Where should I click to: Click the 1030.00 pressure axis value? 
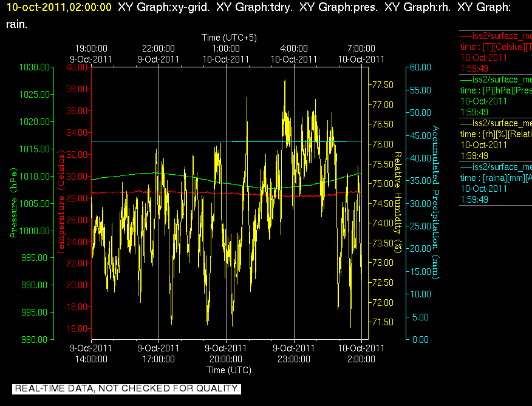point(35,67)
